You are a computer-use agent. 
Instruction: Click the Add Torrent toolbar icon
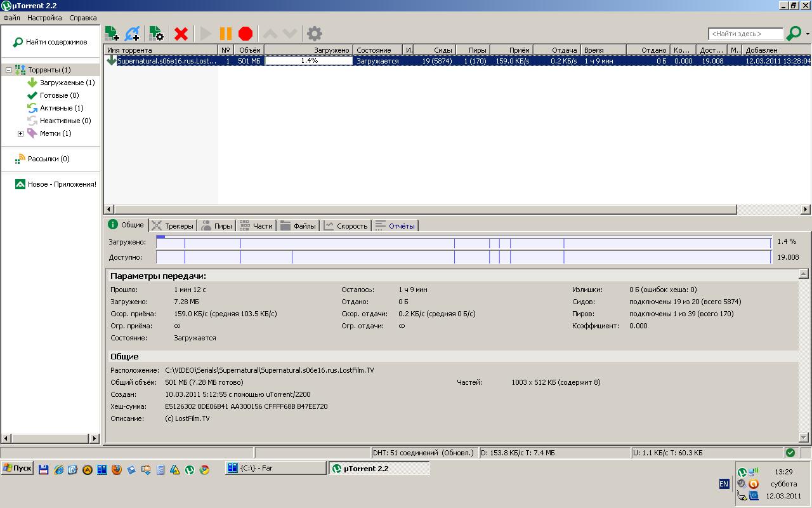[112, 33]
